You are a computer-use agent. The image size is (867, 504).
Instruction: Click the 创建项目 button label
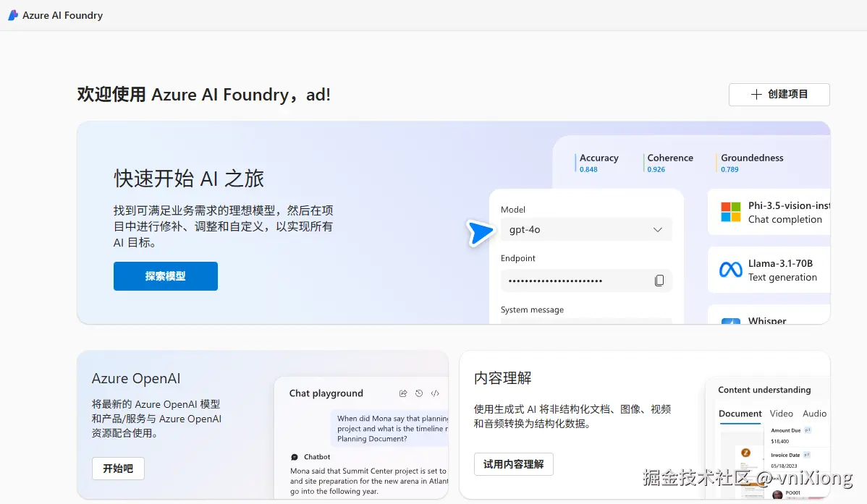pyautogui.click(x=787, y=95)
